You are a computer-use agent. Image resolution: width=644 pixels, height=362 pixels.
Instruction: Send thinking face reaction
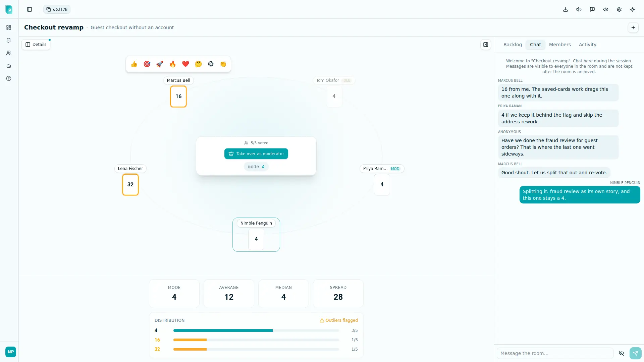198,64
